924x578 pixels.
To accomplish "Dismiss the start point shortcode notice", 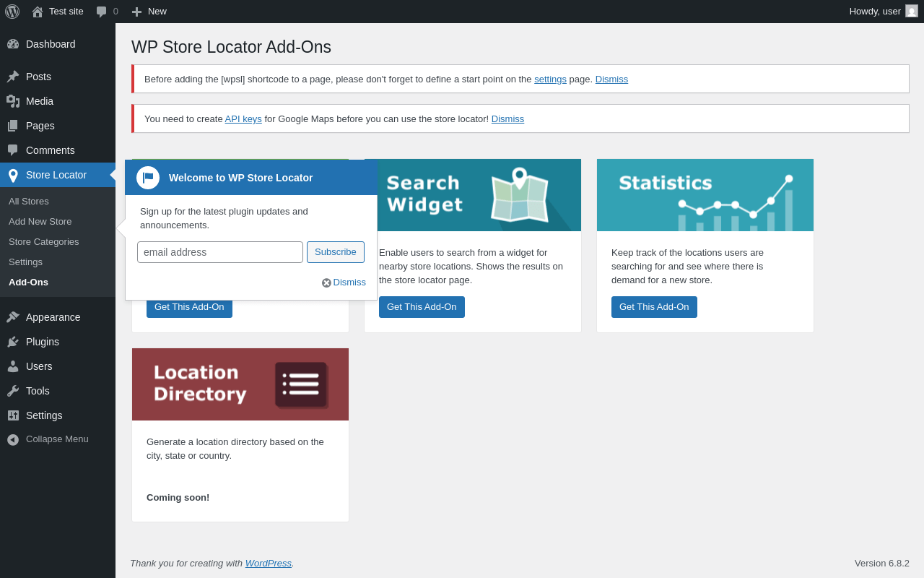I will tap(611, 79).
